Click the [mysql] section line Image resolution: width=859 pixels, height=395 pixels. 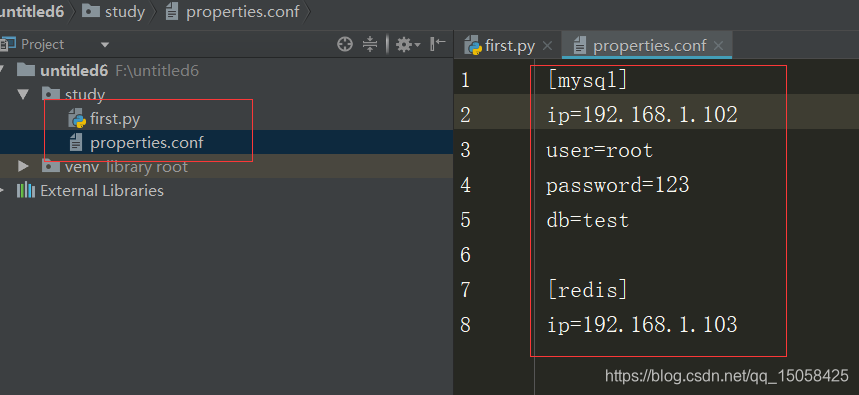click(587, 81)
